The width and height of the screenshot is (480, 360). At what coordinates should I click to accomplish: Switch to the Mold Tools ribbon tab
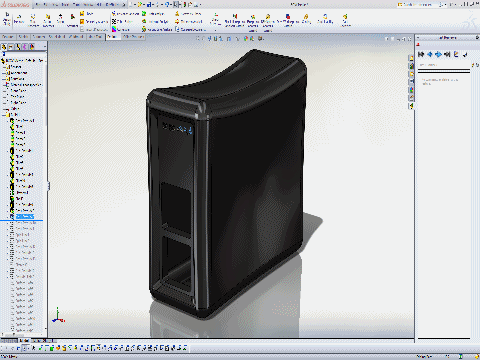point(95,37)
